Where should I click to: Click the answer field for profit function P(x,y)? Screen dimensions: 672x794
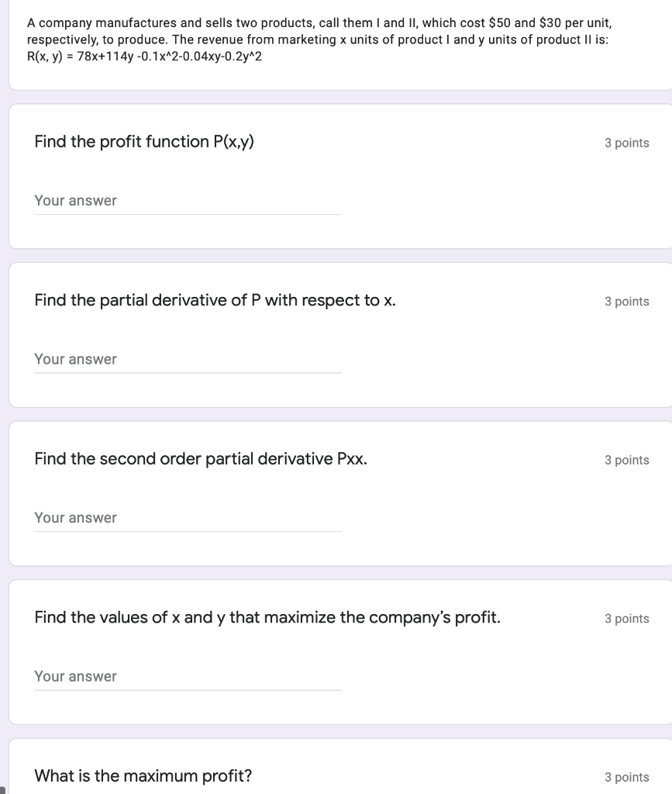(x=188, y=201)
